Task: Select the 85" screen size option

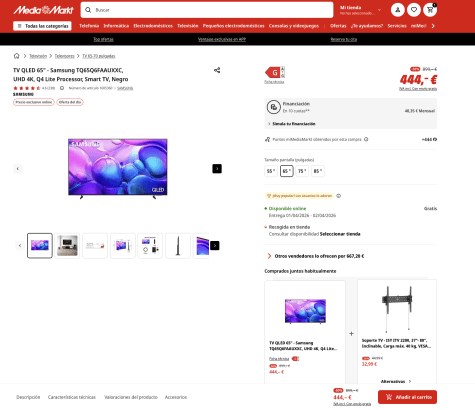Action: pos(318,171)
